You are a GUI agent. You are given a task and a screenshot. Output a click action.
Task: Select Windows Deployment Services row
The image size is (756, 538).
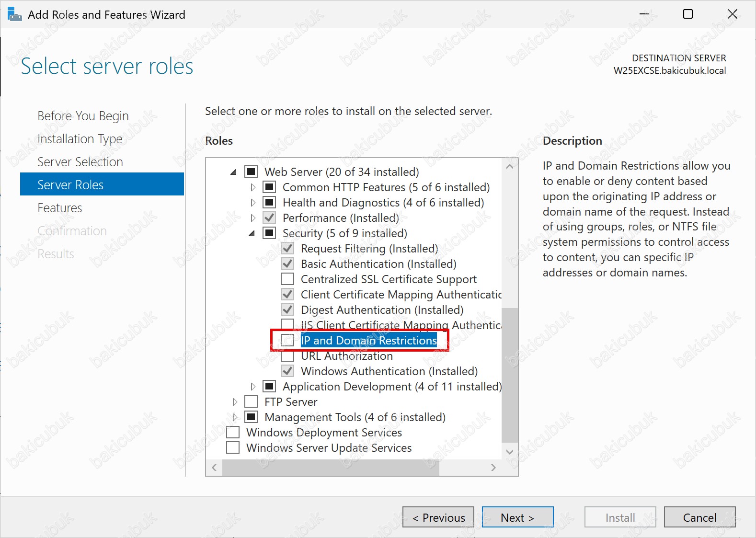[324, 432]
